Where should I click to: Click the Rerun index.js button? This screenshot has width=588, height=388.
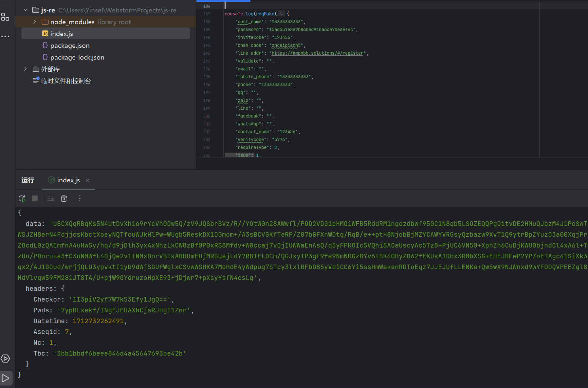tap(22, 198)
